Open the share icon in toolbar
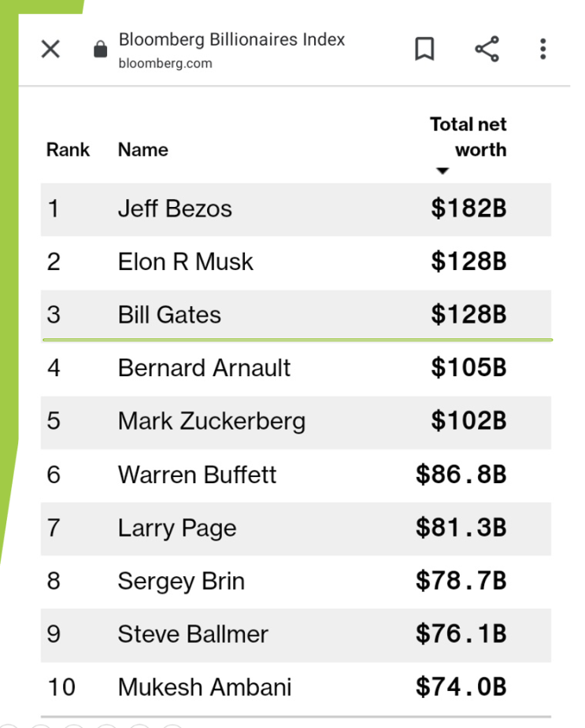The height and width of the screenshot is (728, 585). click(487, 49)
